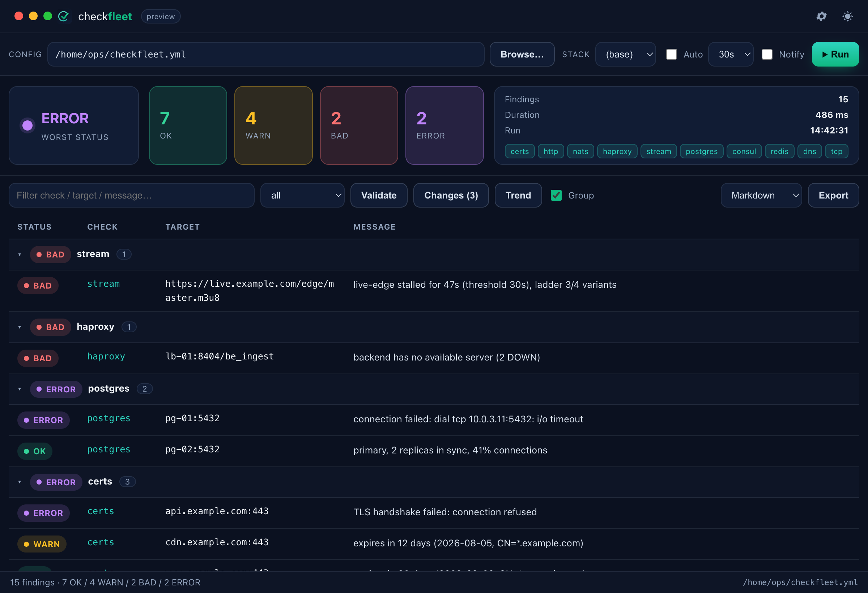Image resolution: width=868 pixels, height=593 pixels.
Task: Open the 'all' status filter dropdown
Action: [x=302, y=195]
